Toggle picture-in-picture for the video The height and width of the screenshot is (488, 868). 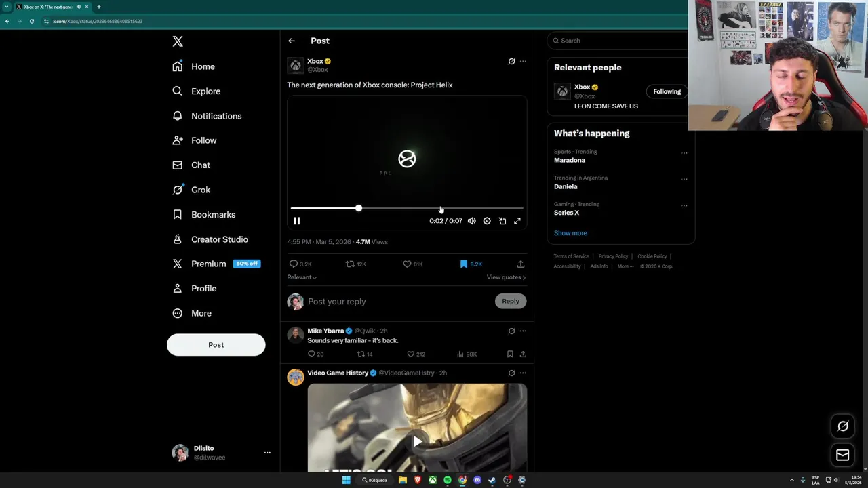pyautogui.click(x=502, y=221)
